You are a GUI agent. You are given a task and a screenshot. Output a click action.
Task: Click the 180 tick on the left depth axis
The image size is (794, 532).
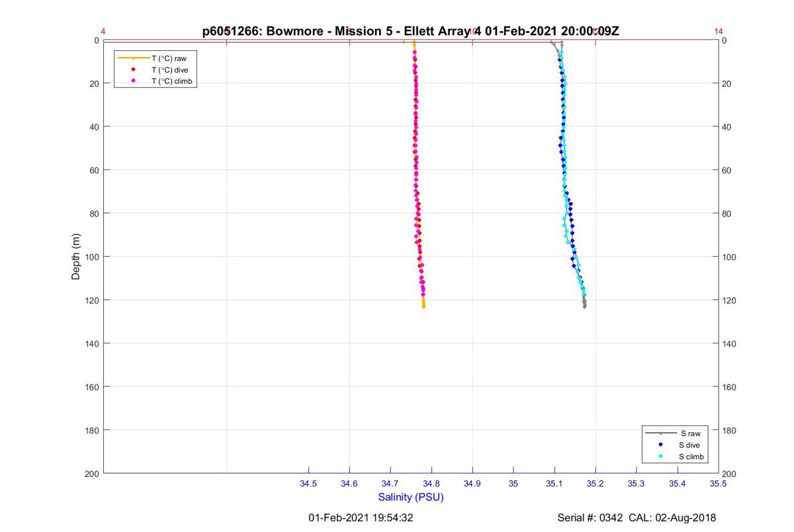pos(93,430)
